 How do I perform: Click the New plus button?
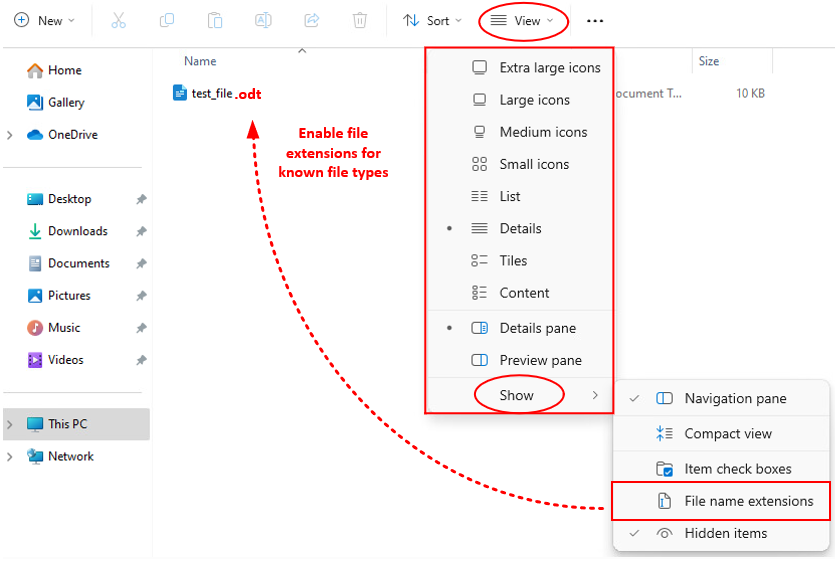[x=44, y=21]
